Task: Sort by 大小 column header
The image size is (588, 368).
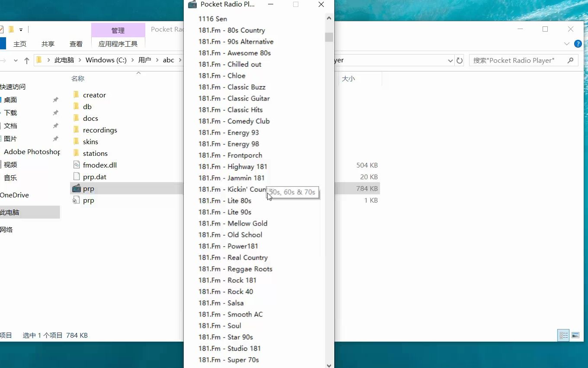Action: click(348, 78)
